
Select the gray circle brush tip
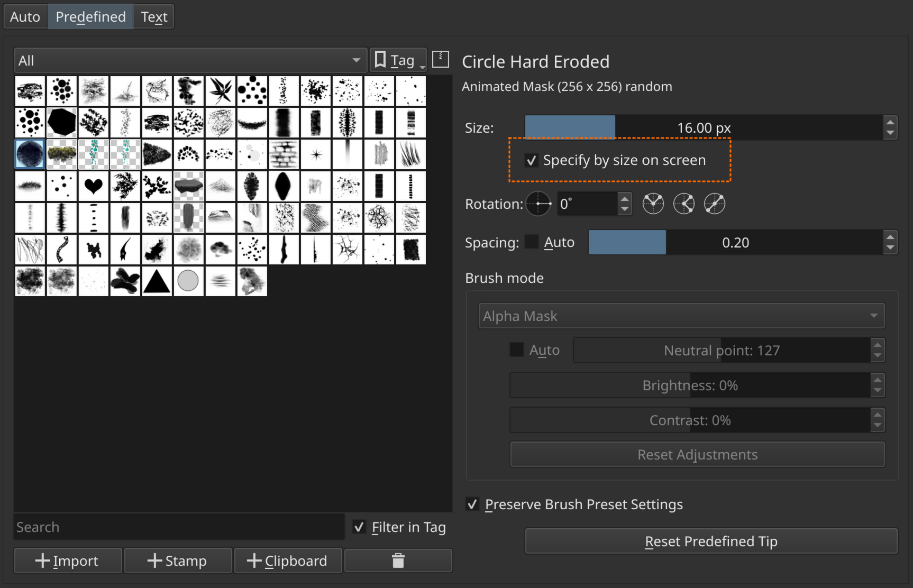point(188,281)
